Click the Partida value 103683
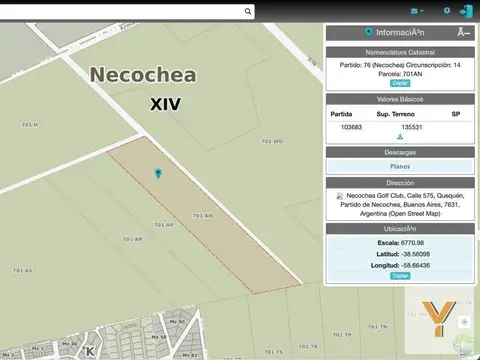 (351, 127)
